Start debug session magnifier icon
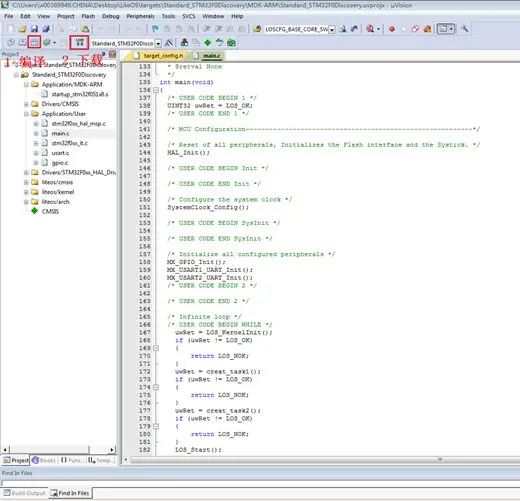The height and width of the screenshot is (501, 520). point(370,29)
